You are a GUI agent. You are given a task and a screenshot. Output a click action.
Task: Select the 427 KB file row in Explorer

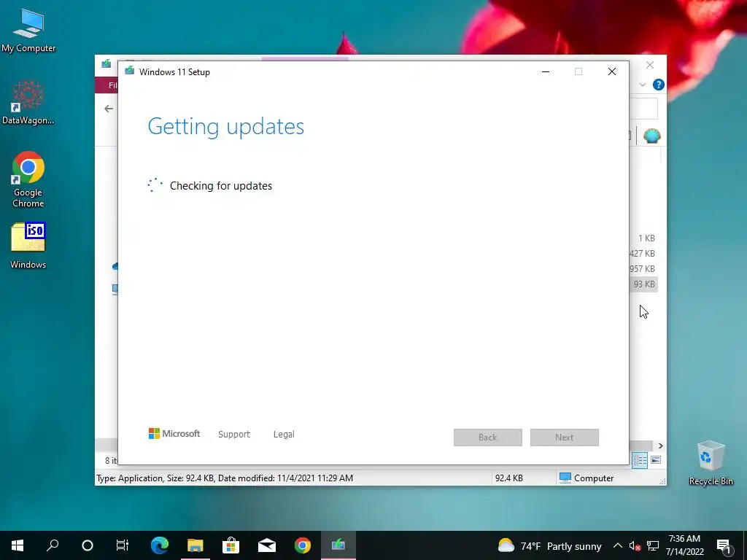click(643, 254)
